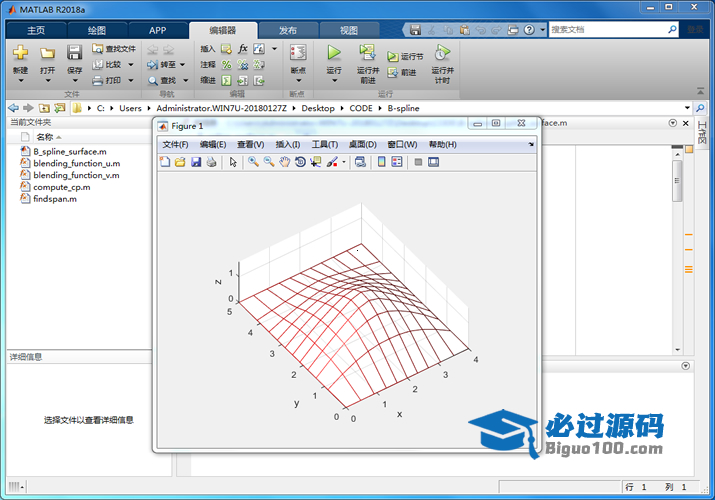Switch to the 绘图 (Plots) ribbon tab
Viewport: 715px width, 500px height.
click(x=96, y=30)
